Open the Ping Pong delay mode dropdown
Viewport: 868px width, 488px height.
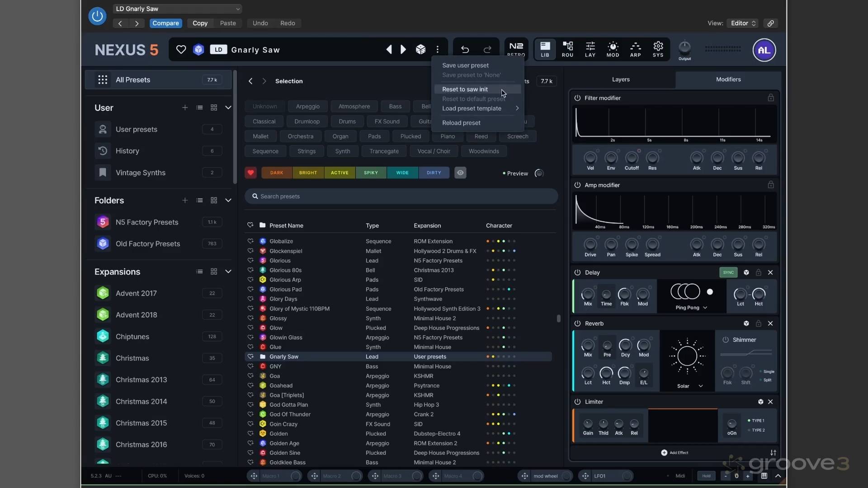[x=691, y=308]
